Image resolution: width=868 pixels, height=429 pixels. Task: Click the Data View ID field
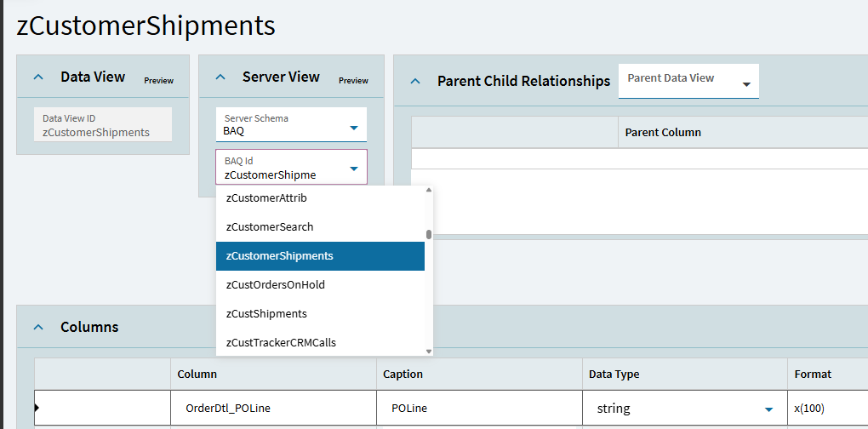point(102,125)
